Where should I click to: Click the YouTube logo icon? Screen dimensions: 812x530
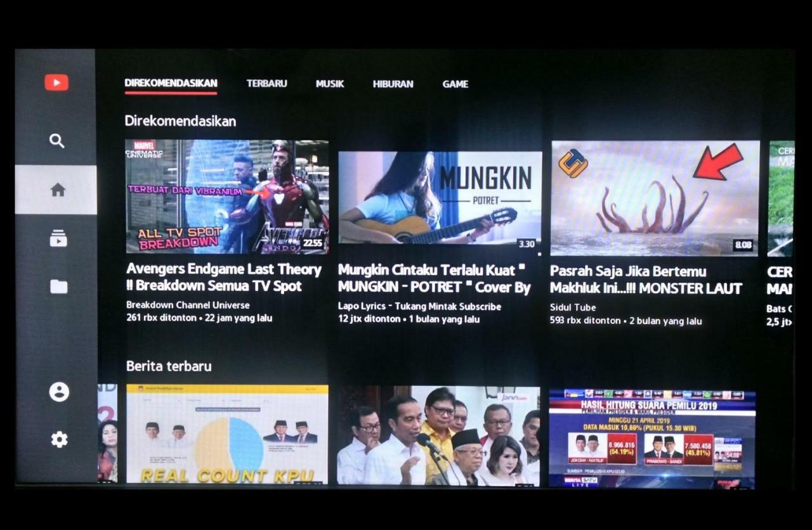(56, 82)
